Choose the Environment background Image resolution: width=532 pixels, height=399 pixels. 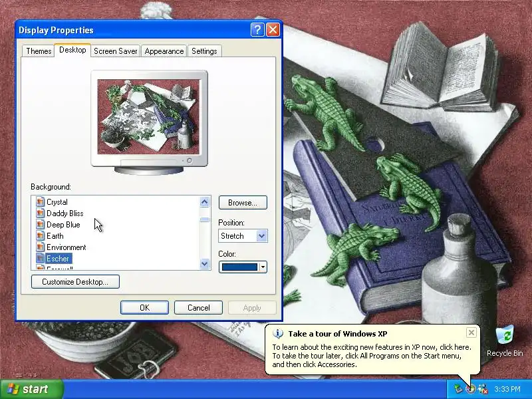[x=66, y=247]
